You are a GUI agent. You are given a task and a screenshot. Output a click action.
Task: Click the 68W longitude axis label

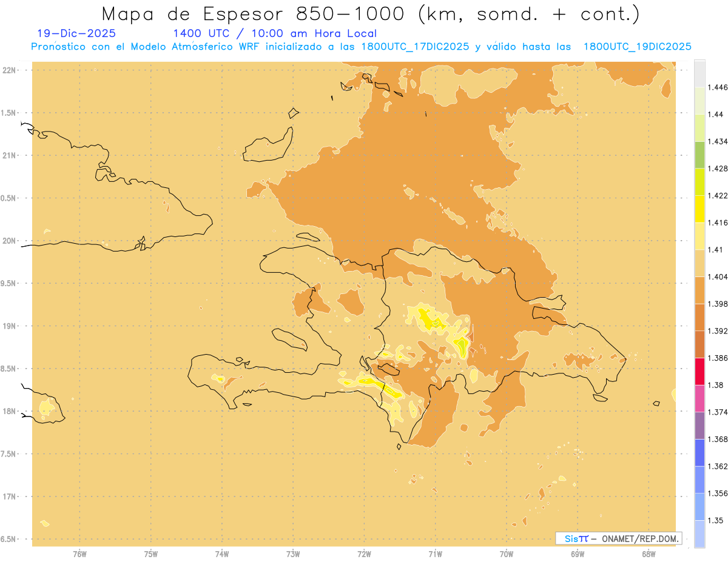click(649, 555)
